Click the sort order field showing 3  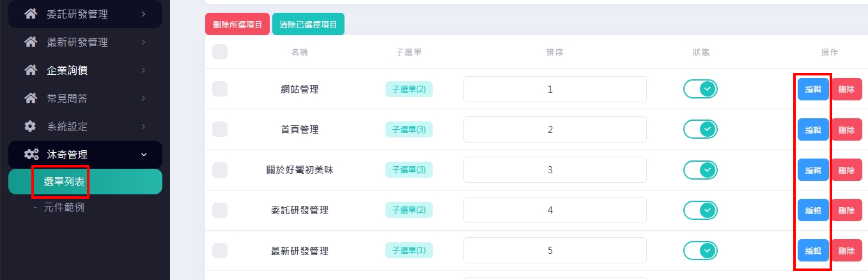click(555, 170)
